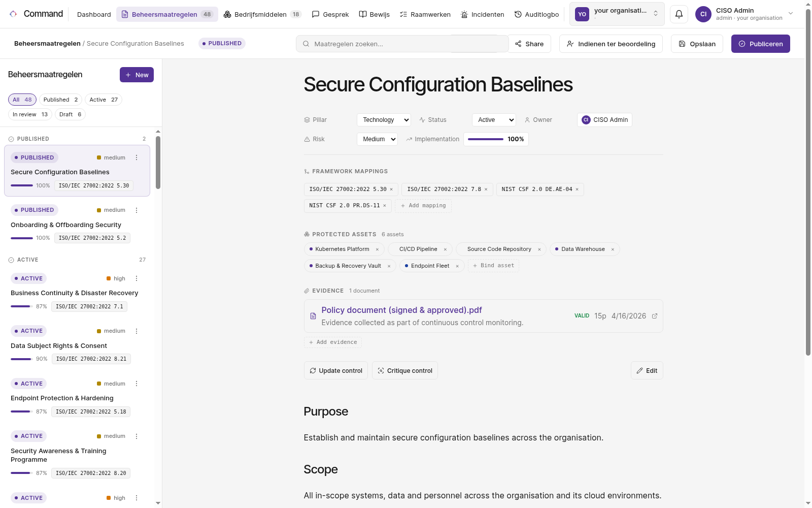
Task: Open the Status Active dropdown
Action: click(494, 120)
